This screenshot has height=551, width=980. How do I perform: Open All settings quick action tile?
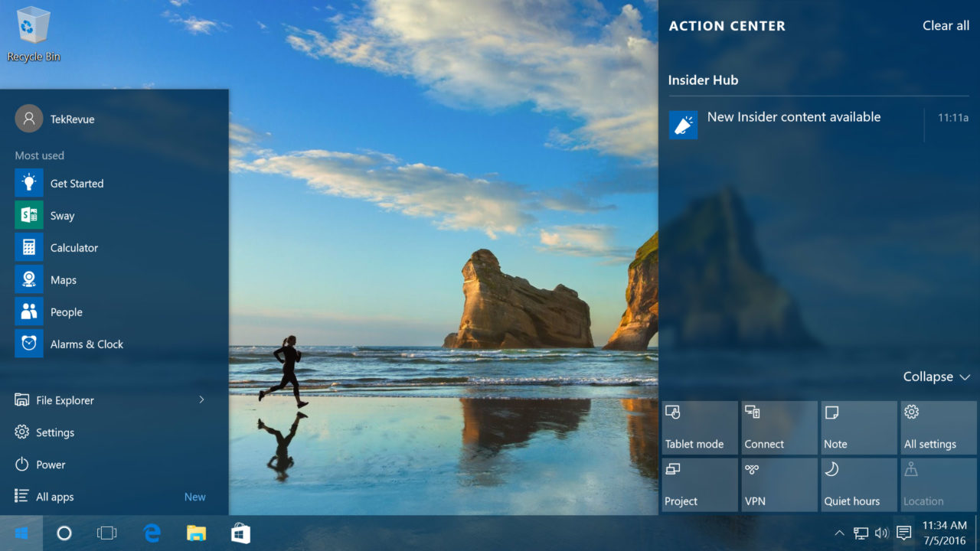(939, 428)
